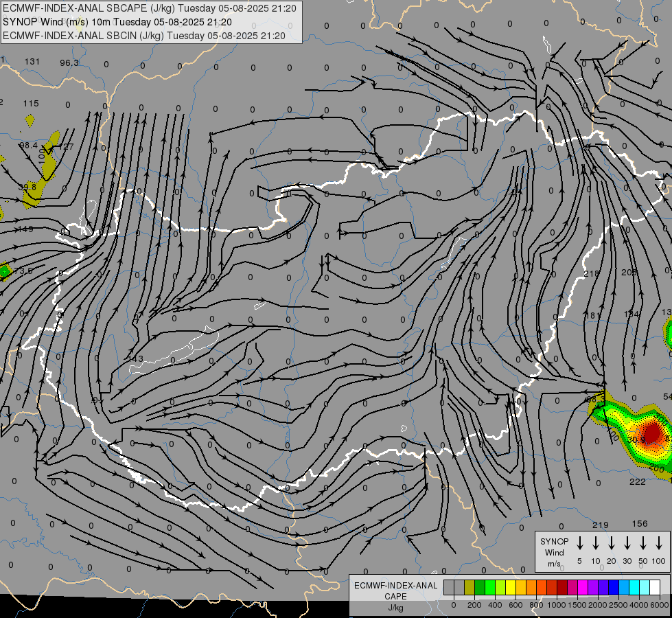Click the value '219' on the map
The height and width of the screenshot is (618, 672).
tap(601, 525)
